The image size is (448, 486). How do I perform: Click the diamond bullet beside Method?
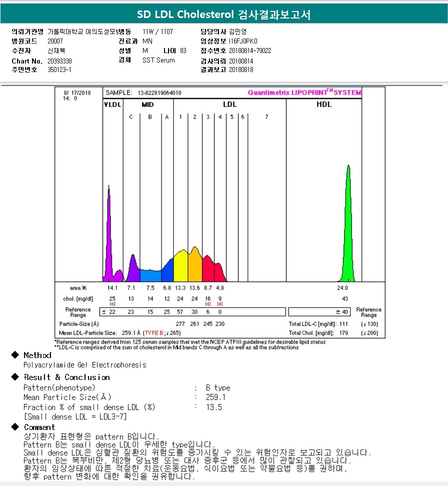[15, 355]
